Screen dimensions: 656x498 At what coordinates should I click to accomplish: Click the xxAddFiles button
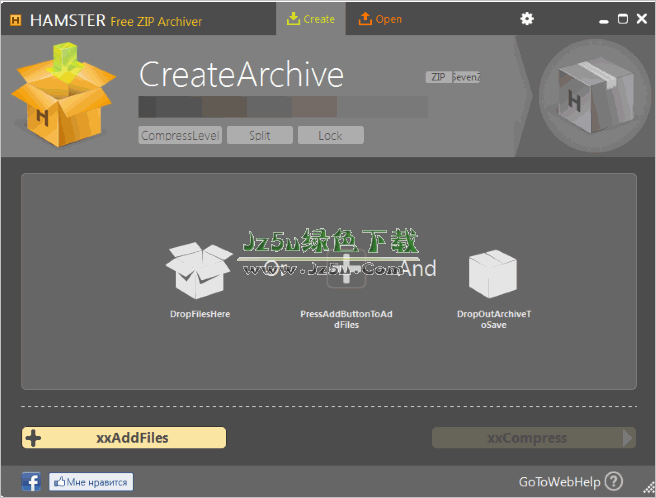[124, 438]
